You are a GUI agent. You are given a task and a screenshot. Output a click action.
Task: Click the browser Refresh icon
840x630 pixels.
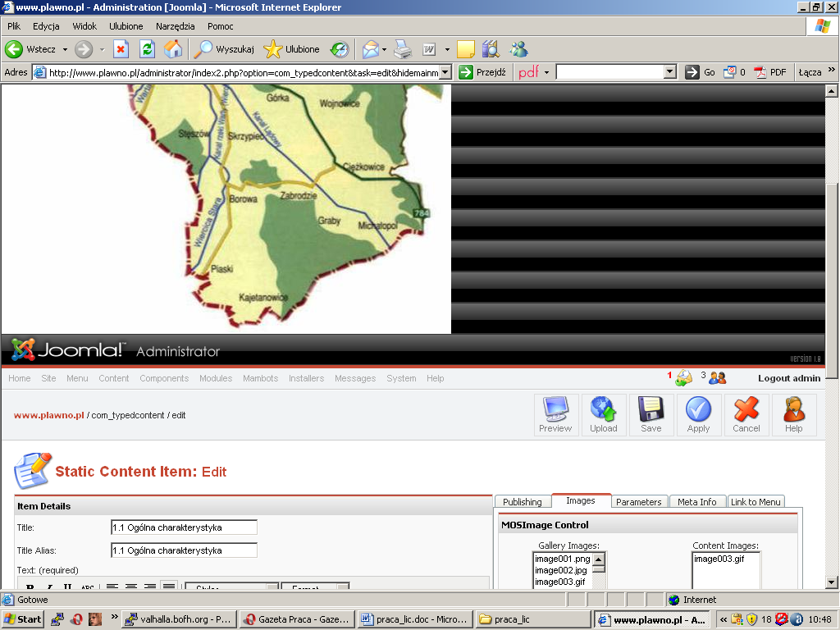pos(147,49)
